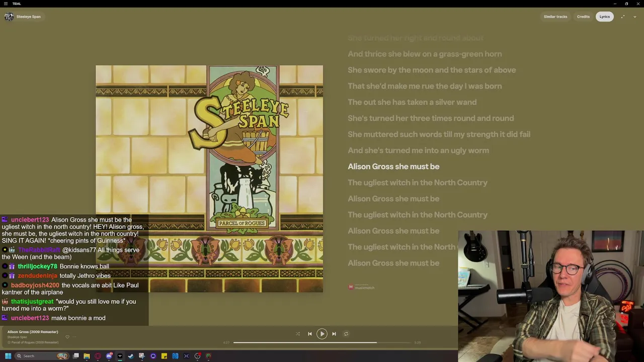Click the TIDAL taskbar icon
This screenshot has width=644, height=362.
click(120, 356)
